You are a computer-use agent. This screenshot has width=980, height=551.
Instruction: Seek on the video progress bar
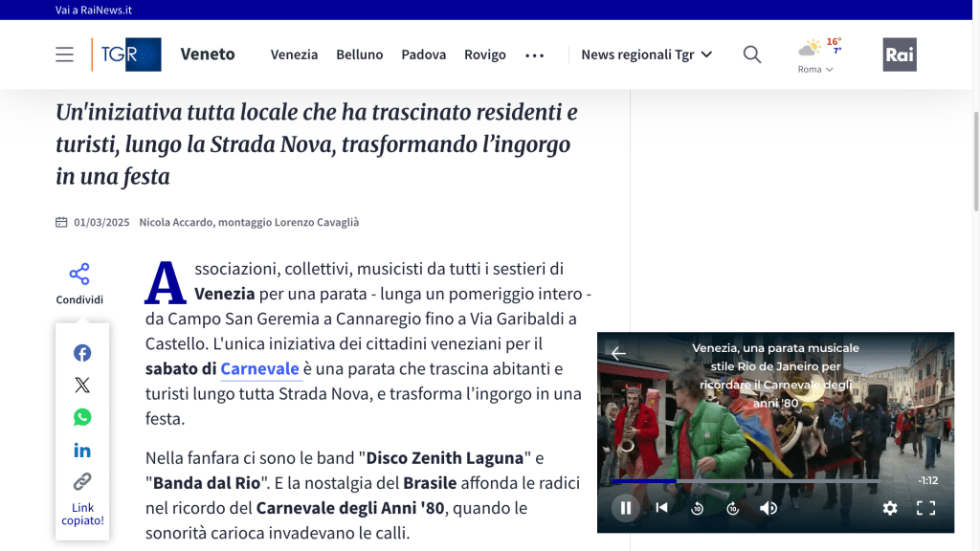coord(746,481)
